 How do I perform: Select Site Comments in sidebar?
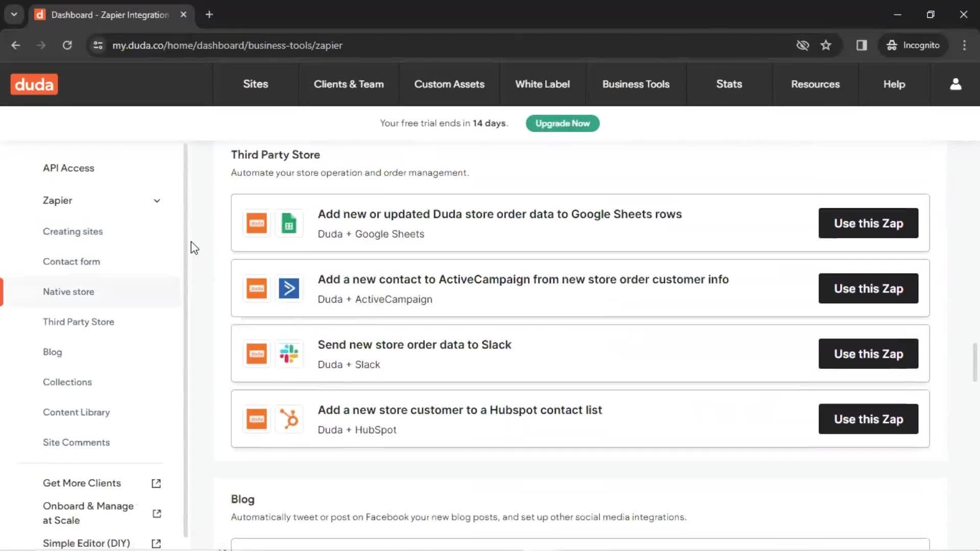[76, 442]
